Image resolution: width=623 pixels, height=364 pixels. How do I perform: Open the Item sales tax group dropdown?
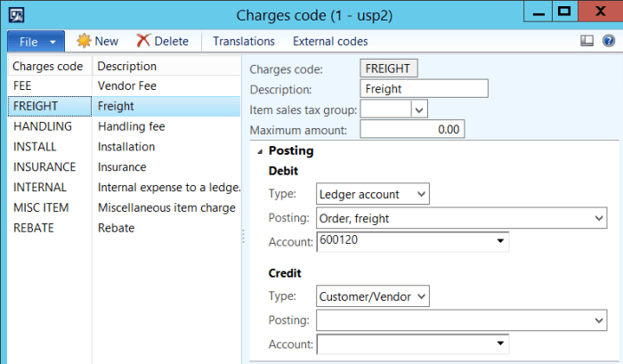tap(419, 109)
